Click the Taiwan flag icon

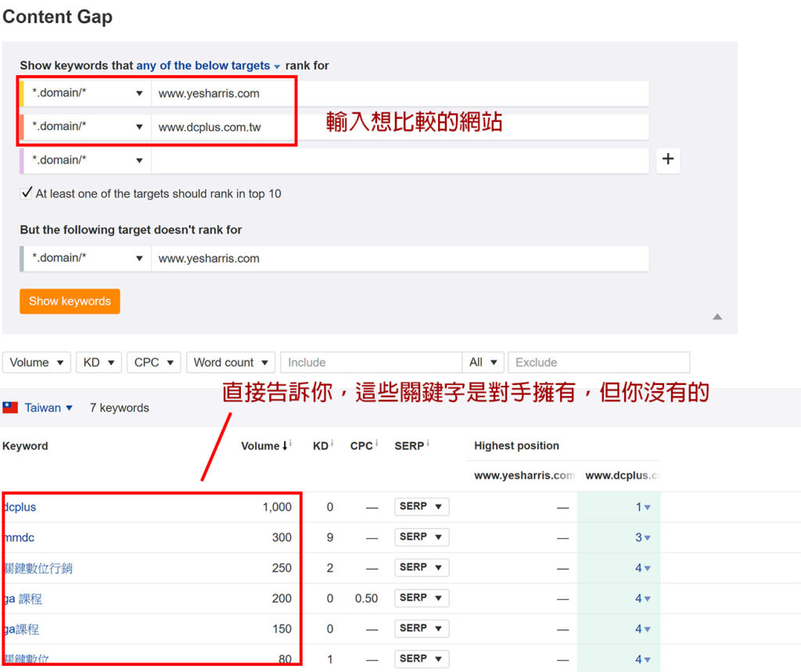(x=10, y=408)
